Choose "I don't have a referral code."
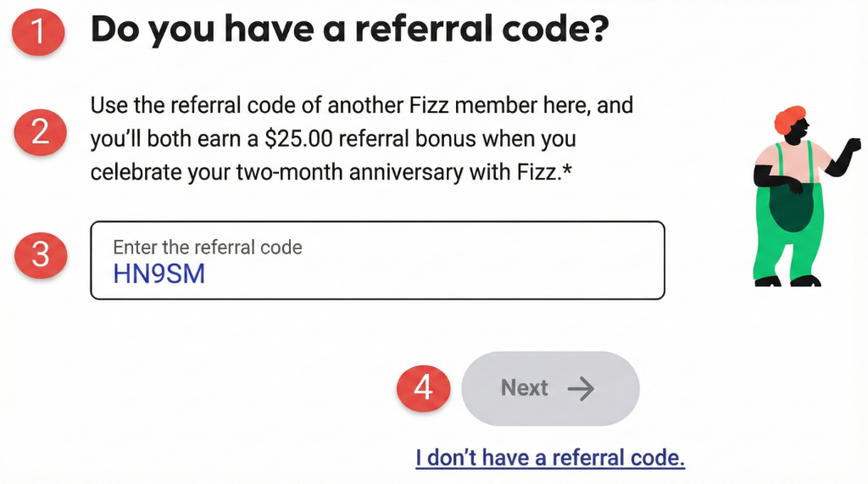Image resolution: width=868 pixels, height=484 pixels. tap(550, 459)
